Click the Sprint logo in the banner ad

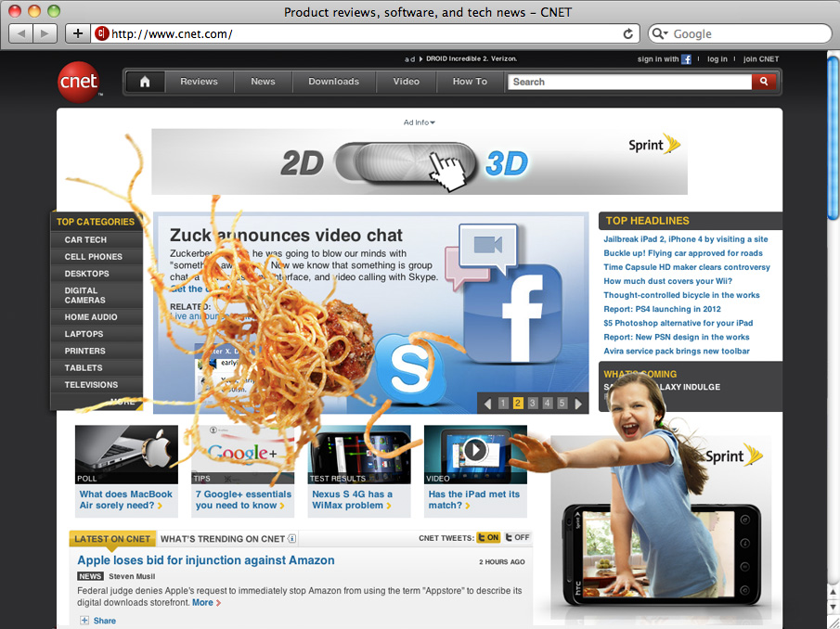(x=654, y=145)
